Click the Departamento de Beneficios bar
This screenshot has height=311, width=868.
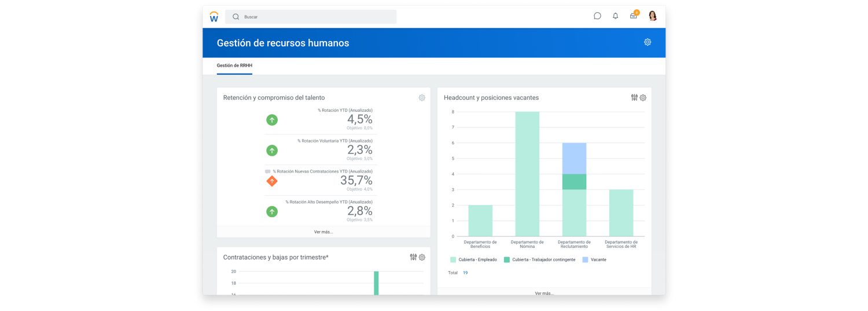click(x=480, y=221)
